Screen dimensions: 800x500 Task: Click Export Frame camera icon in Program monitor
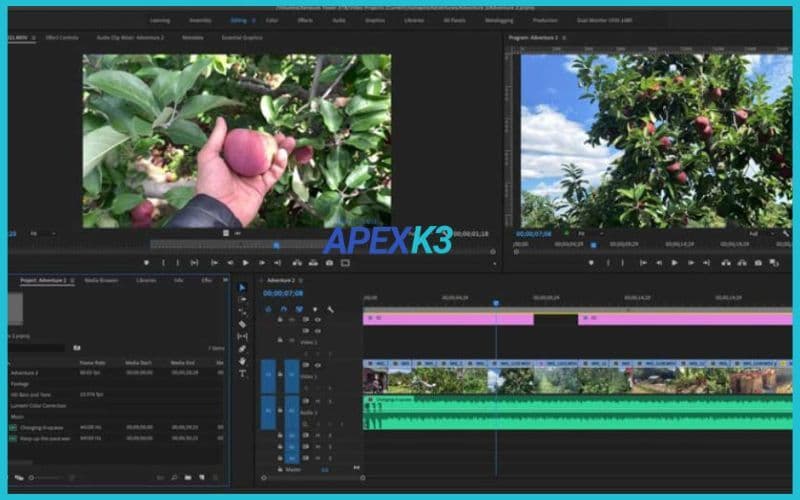click(758, 263)
